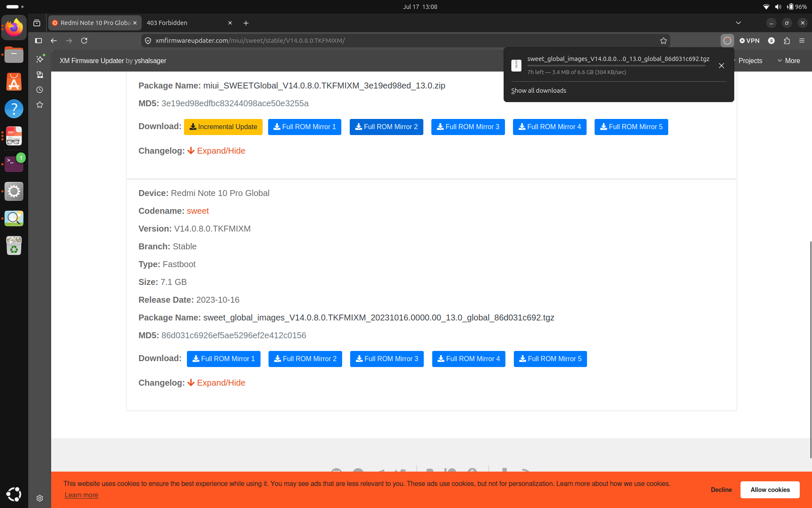The width and height of the screenshot is (812, 508).
Task: Expand the changelog of the Fastboot package
Action: click(217, 383)
